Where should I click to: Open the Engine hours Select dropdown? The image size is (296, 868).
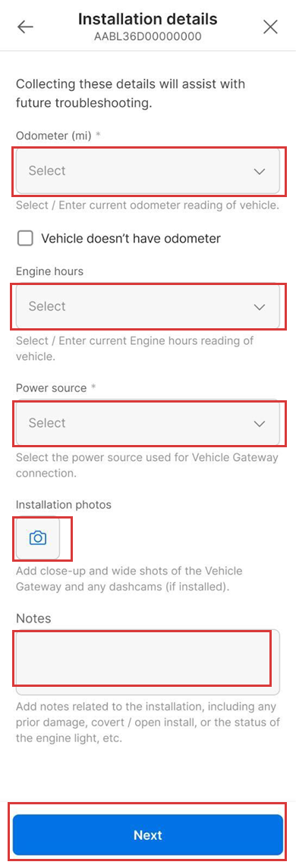pos(148,307)
